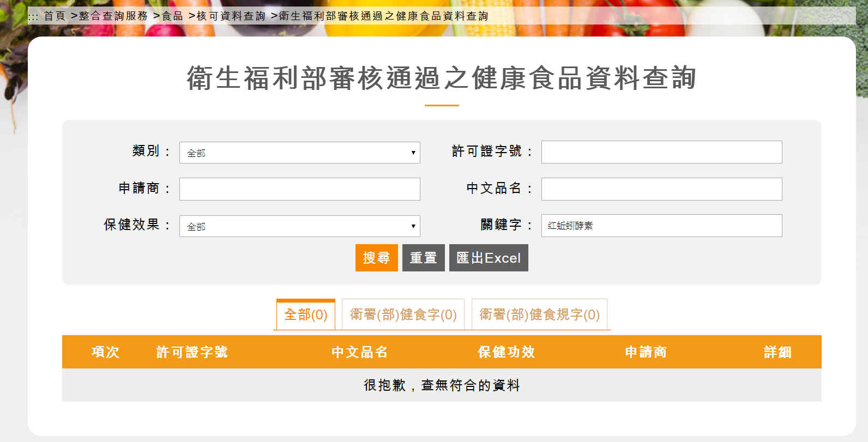Export results with 匯出Excel button

coord(488,258)
